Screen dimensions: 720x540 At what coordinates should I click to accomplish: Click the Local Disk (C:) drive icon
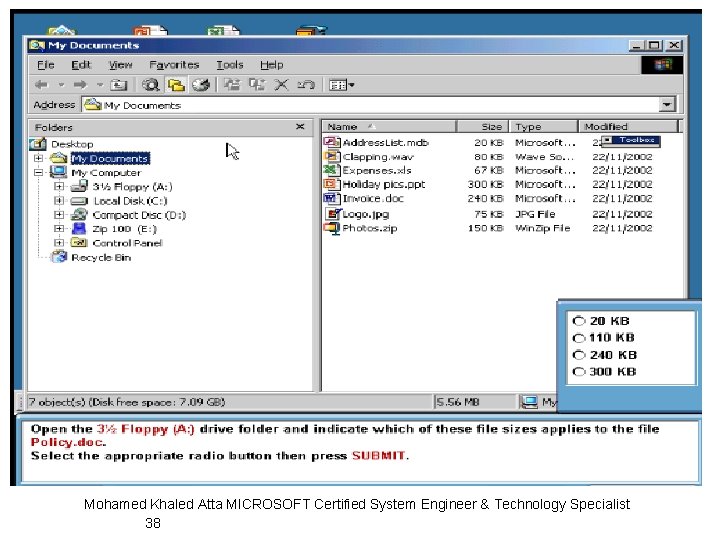click(79, 201)
